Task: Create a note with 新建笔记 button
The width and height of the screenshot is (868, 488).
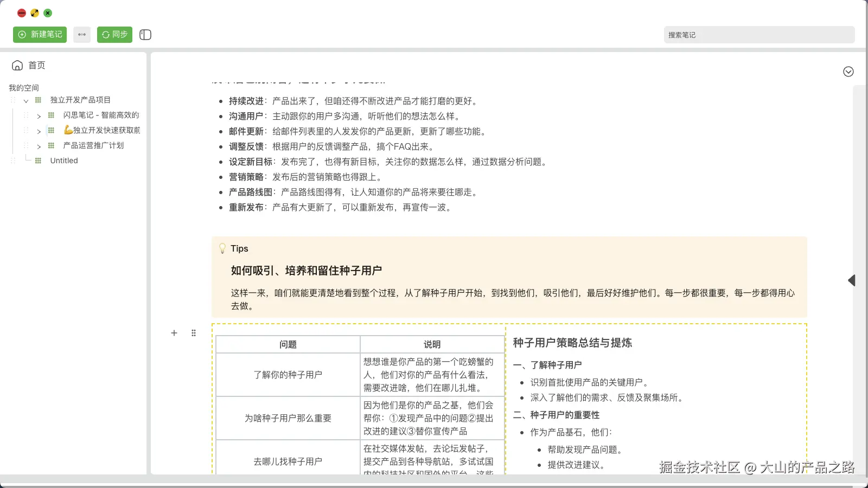Action: (x=40, y=35)
